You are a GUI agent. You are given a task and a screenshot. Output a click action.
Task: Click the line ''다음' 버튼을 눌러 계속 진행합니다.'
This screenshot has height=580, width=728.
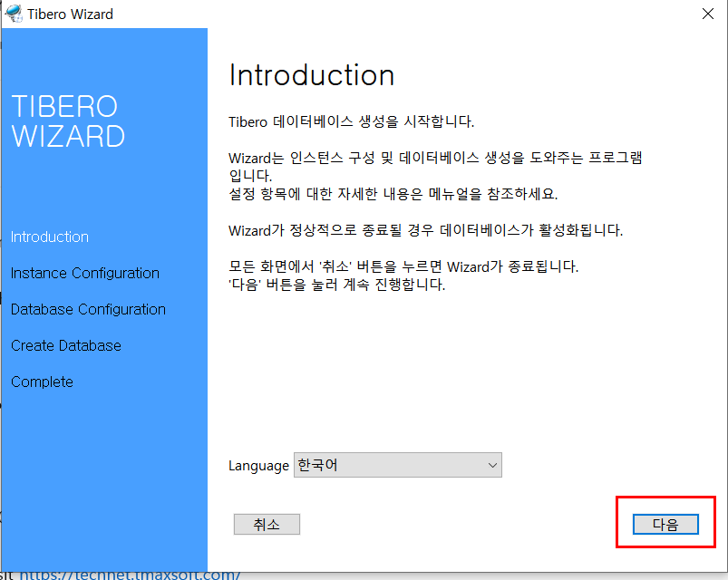point(337,285)
